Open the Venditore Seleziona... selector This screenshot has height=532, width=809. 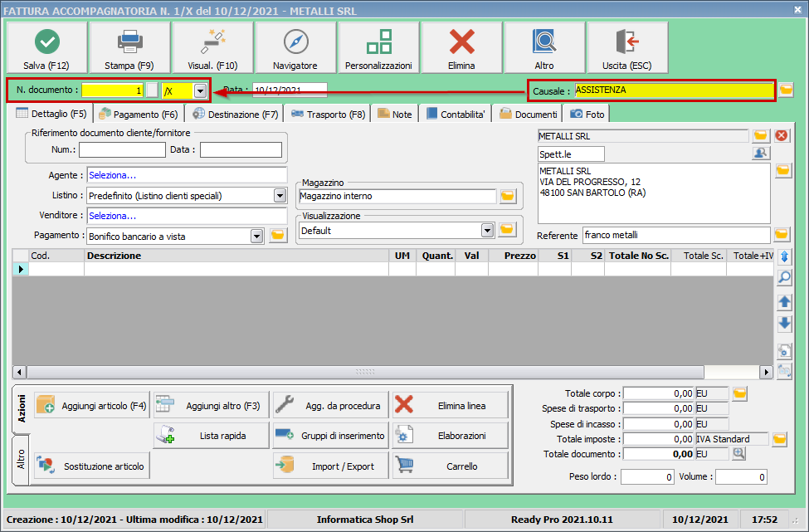coord(187,216)
